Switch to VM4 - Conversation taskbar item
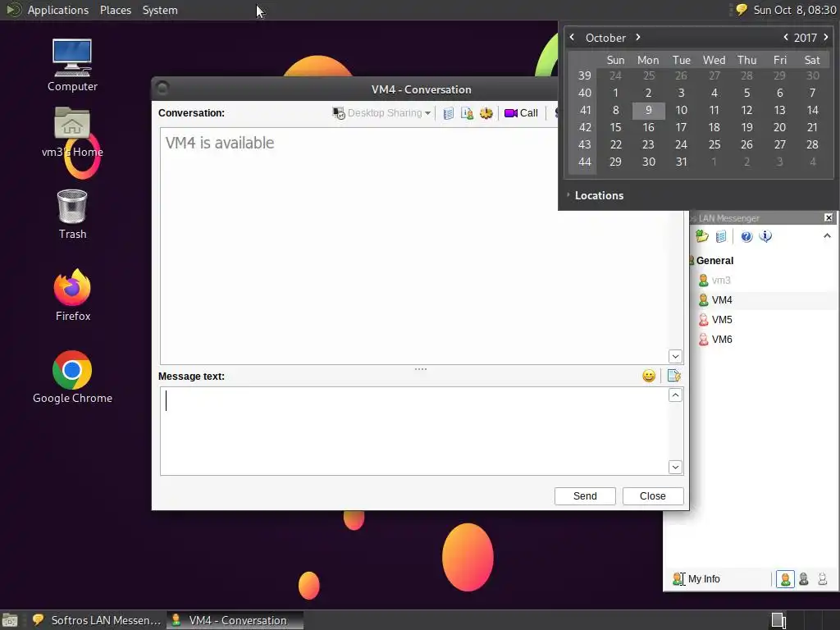The image size is (840, 630). [x=235, y=620]
